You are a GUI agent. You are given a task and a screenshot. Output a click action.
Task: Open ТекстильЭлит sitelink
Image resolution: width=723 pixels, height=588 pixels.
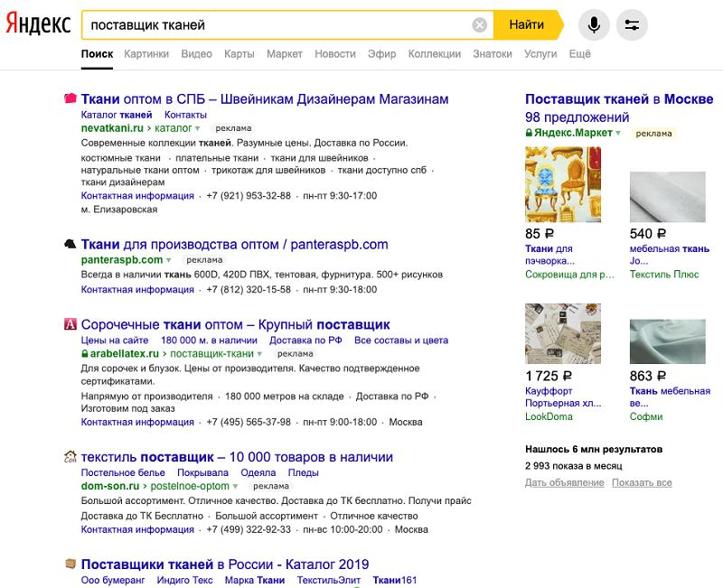click(x=329, y=580)
